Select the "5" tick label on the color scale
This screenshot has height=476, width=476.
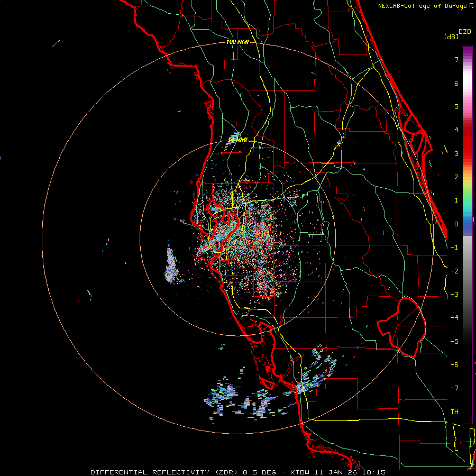456,106
